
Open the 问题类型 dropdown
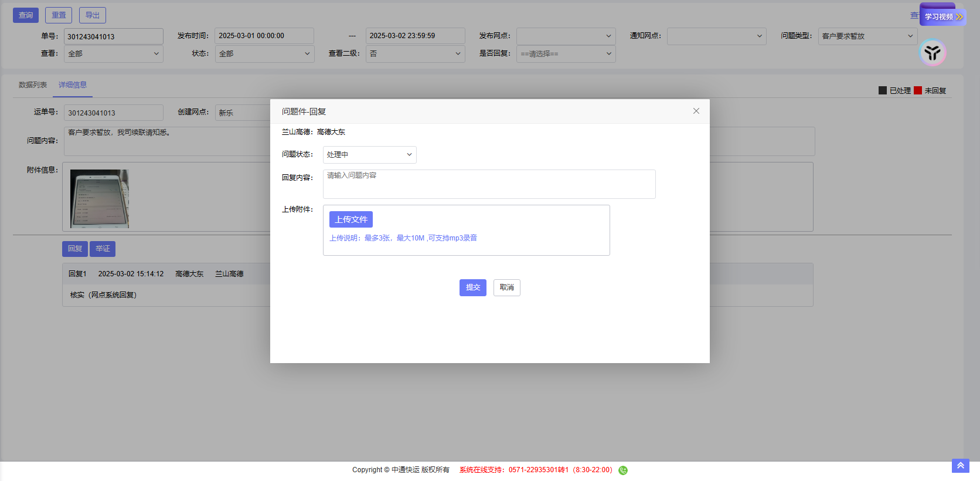pos(867,36)
